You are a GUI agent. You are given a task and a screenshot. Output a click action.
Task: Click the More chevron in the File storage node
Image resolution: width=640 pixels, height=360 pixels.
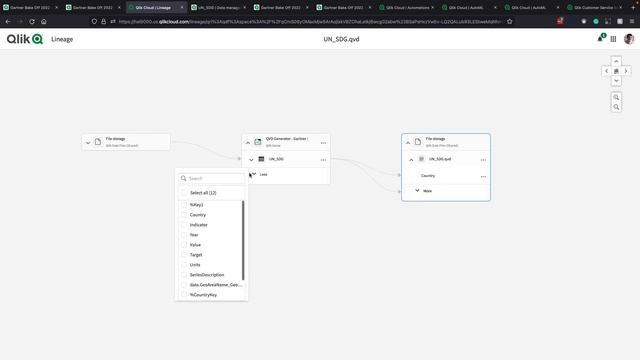(x=417, y=191)
